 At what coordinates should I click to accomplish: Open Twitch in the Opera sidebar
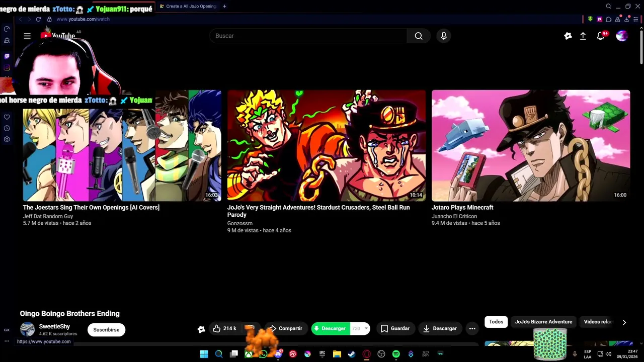tap(7, 56)
